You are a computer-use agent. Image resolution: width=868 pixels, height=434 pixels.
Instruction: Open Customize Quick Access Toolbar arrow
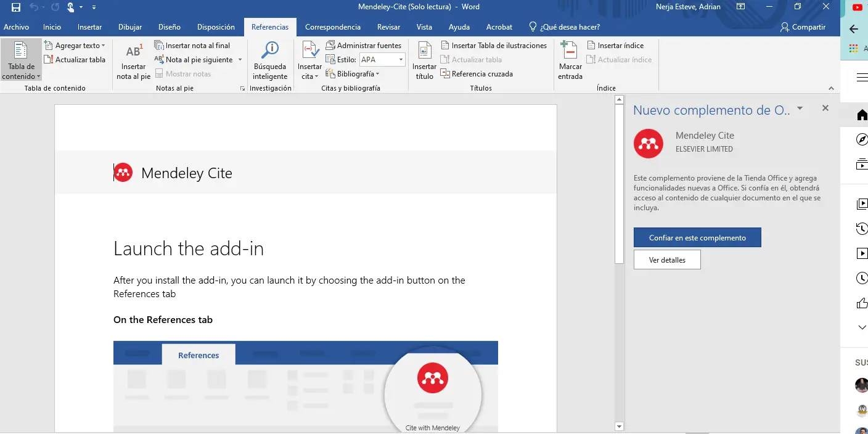[94, 7]
